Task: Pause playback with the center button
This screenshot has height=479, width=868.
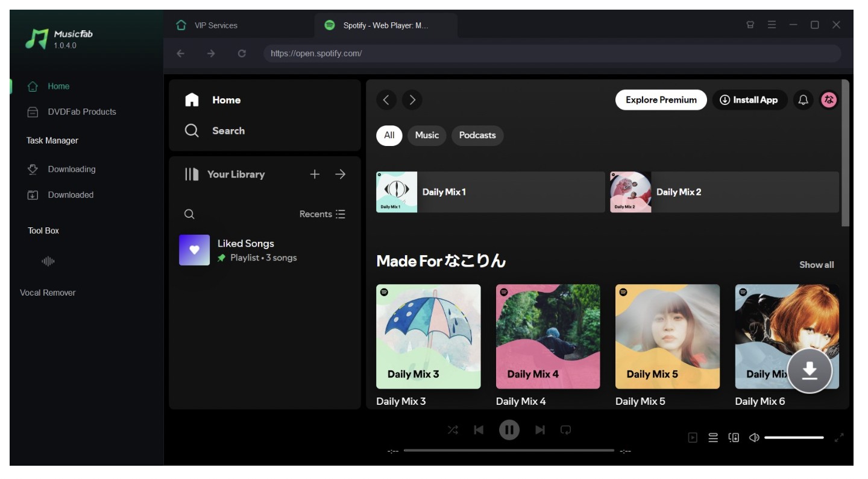Action: tap(509, 430)
